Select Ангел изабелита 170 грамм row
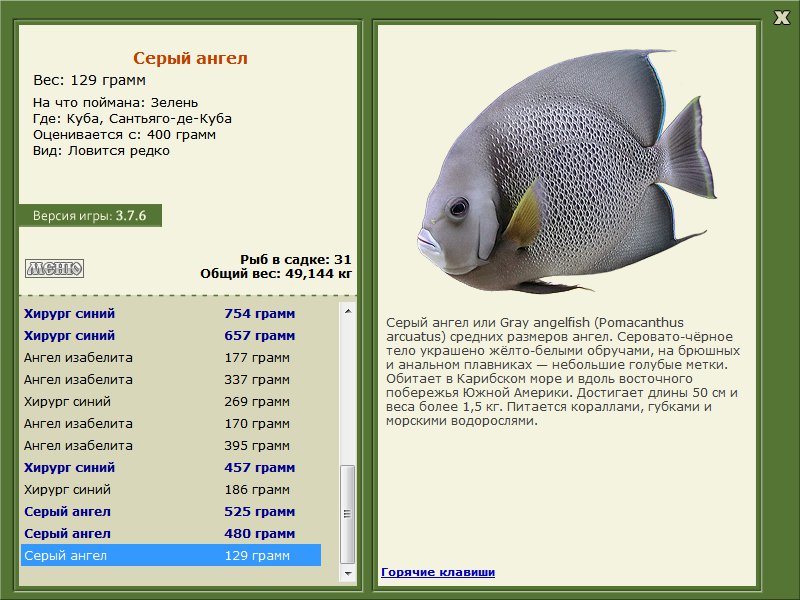800x600 pixels. [x=170, y=423]
